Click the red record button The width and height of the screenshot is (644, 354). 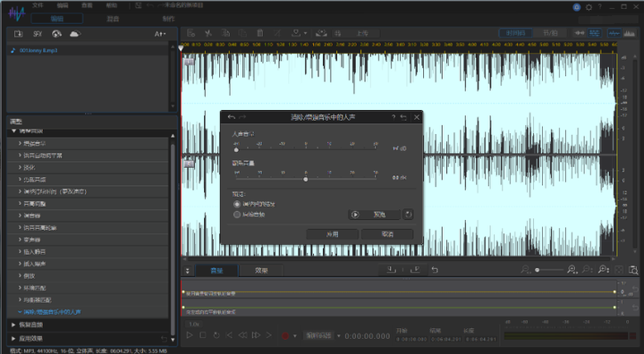[285, 335]
